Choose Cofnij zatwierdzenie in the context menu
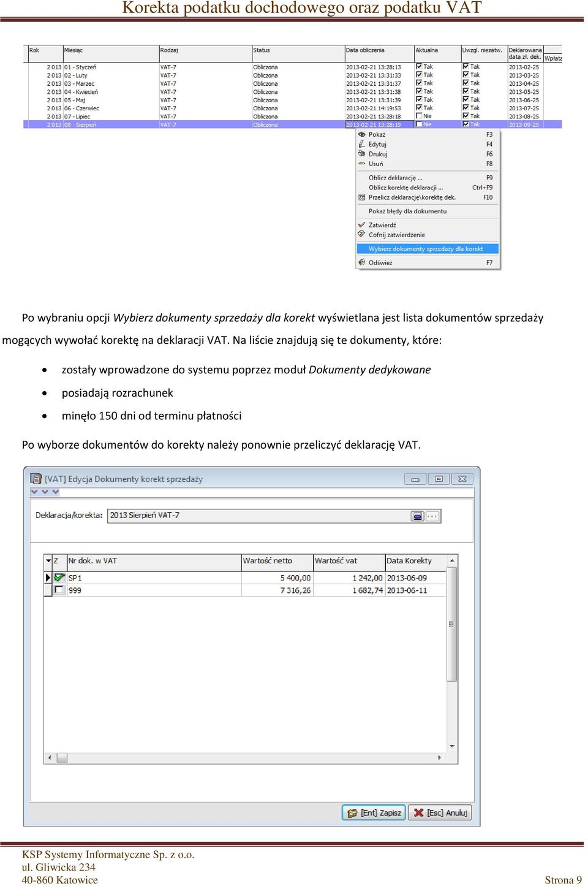Image resolution: width=588 pixels, height=887 pixels. (427, 235)
